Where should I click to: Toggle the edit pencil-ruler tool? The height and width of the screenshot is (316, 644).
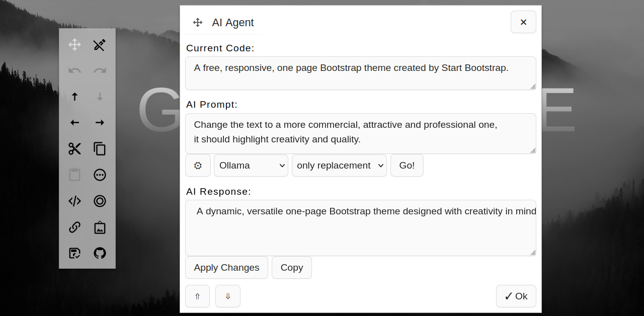coord(100,45)
